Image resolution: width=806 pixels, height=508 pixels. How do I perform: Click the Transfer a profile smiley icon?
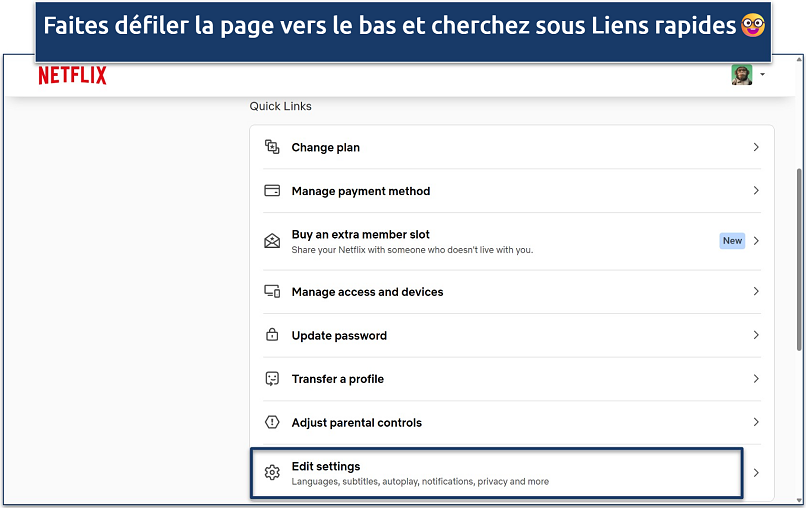(x=272, y=379)
